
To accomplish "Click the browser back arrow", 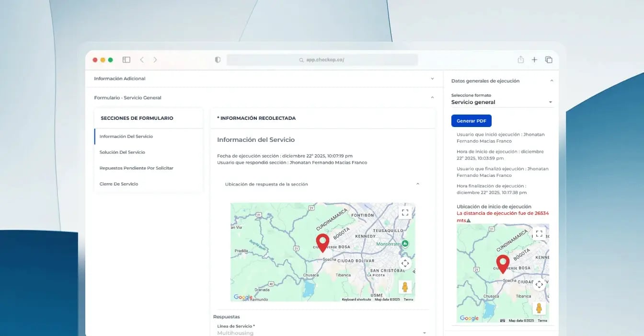I will [142, 60].
